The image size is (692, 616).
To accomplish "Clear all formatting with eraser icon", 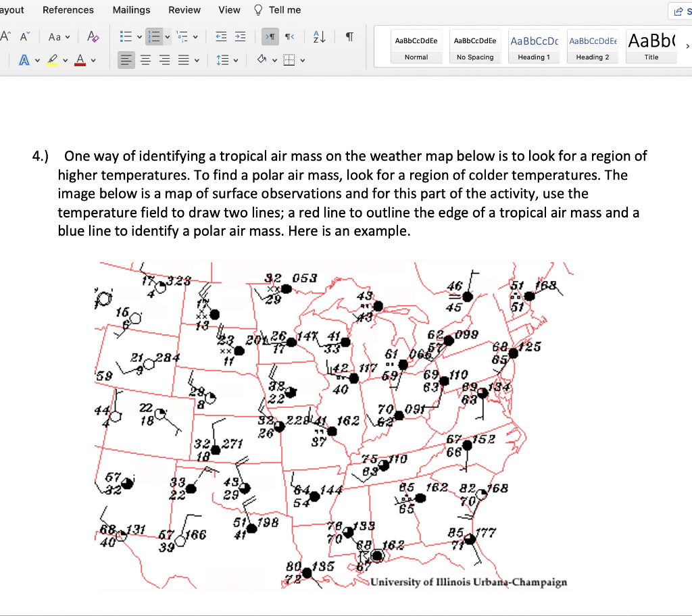I will 93,36.
